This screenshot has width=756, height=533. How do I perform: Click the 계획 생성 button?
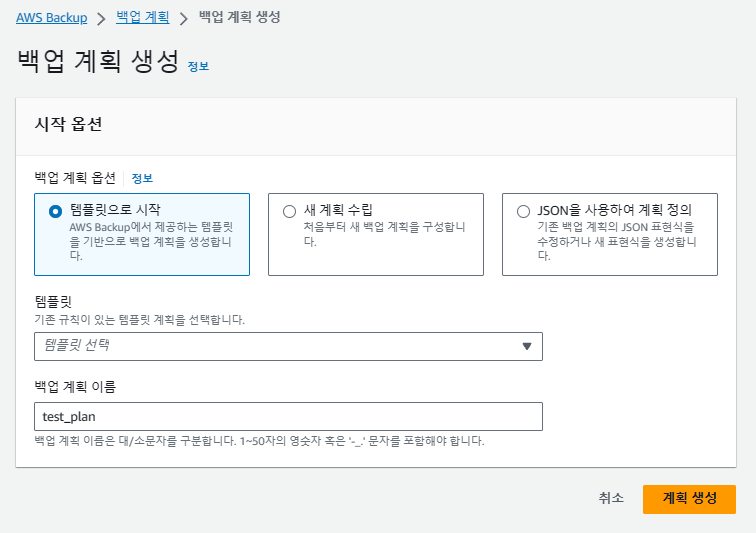[689, 499]
